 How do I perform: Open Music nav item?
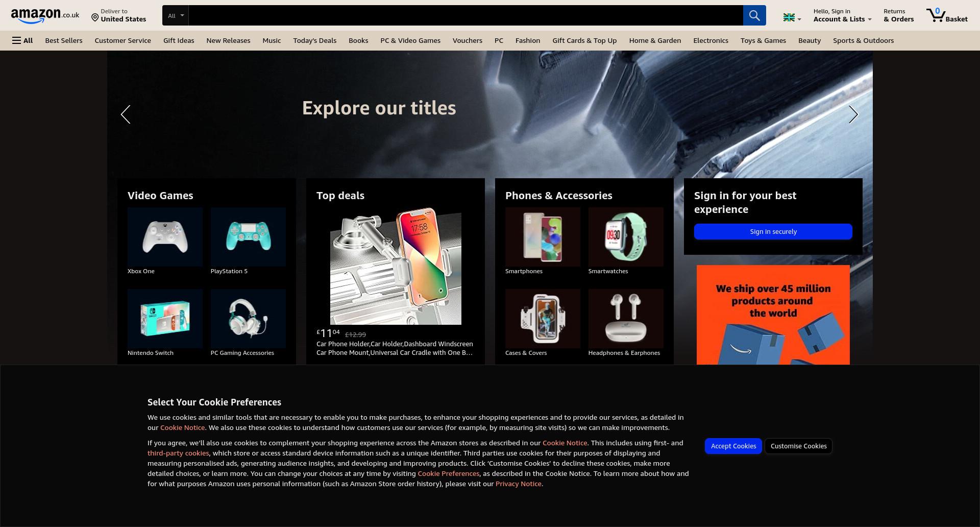(x=272, y=40)
